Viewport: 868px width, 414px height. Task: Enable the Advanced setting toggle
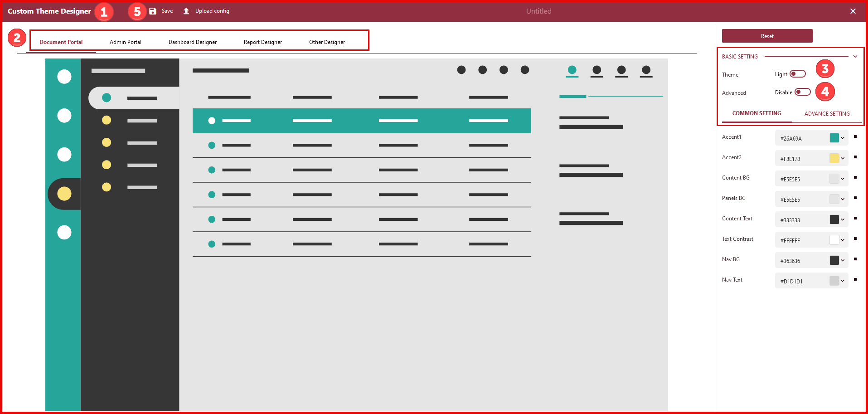[x=802, y=92]
